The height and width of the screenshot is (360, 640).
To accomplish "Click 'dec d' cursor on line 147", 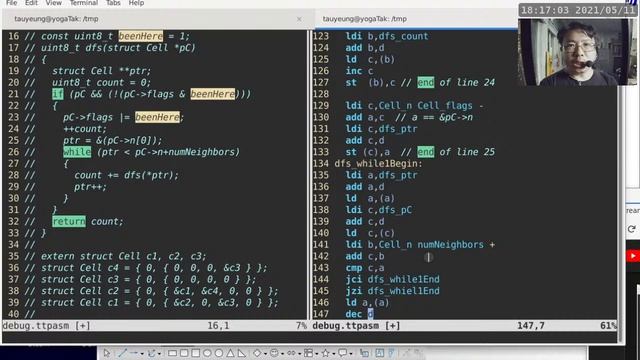I will 370,314.
